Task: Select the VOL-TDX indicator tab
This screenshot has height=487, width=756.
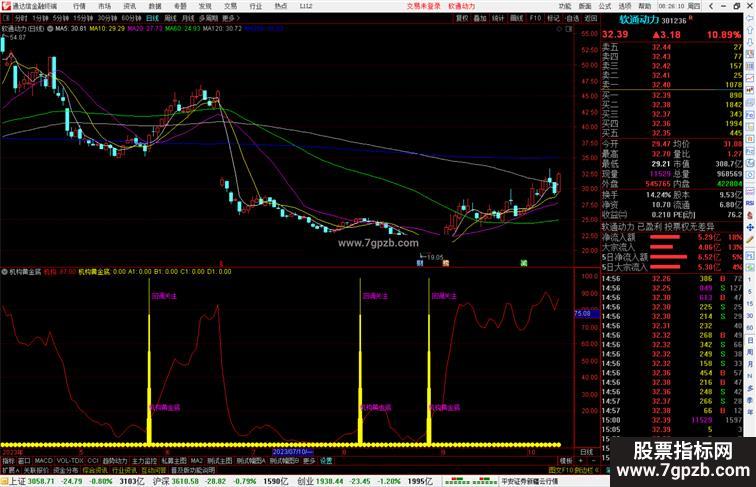Action: [x=70, y=461]
